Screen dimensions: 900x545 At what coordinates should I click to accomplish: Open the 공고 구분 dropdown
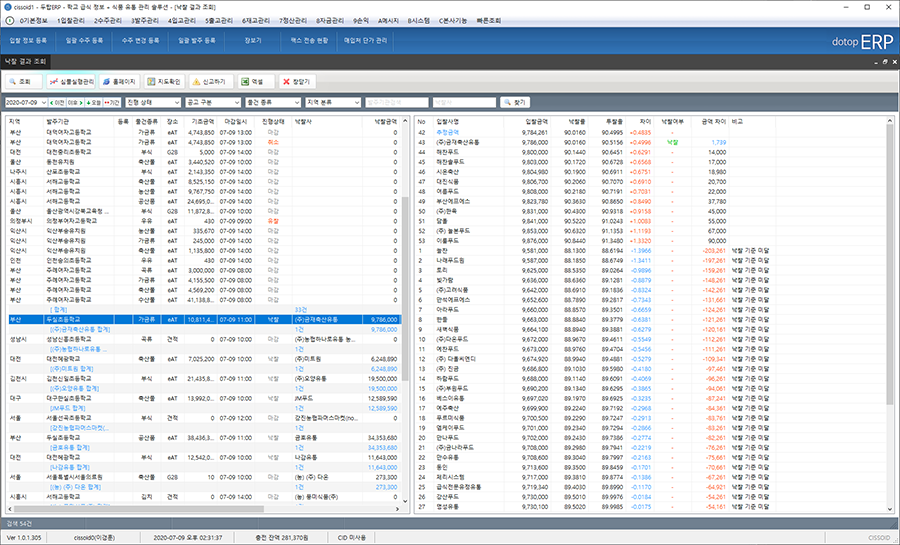[212, 102]
